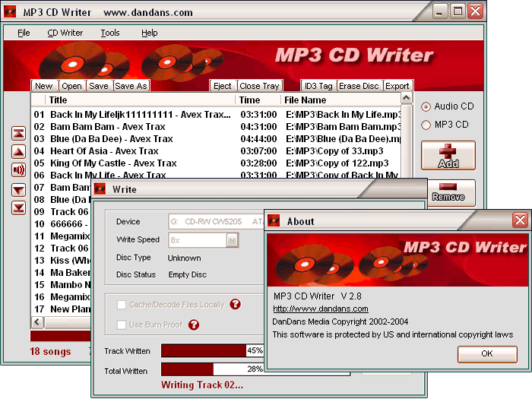This screenshot has height=399, width=532.
Task: Move selected track to top of list
Action: click(x=19, y=133)
